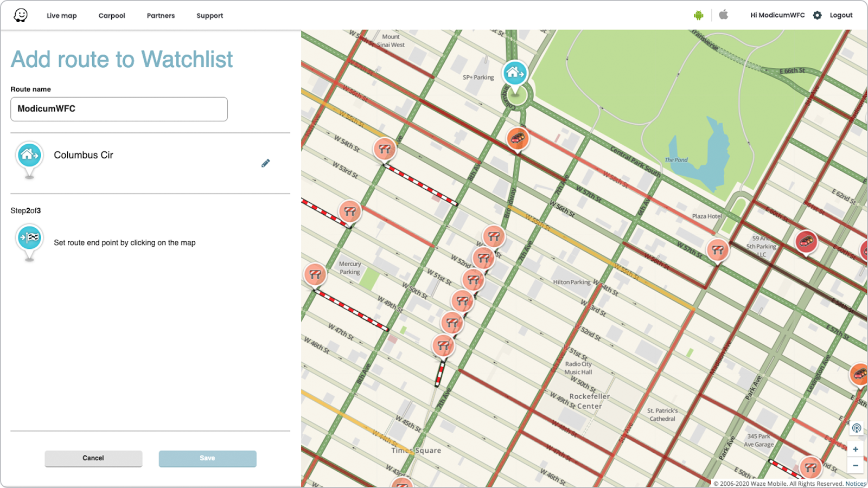Open the Live map menu
The image size is (868, 488).
point(61,16)
